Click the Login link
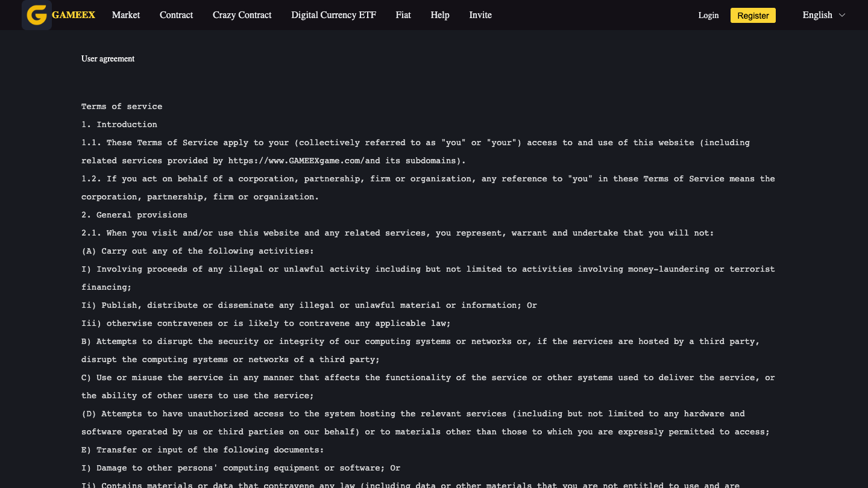This screenshot has width=868, height=488. point(708,16)
